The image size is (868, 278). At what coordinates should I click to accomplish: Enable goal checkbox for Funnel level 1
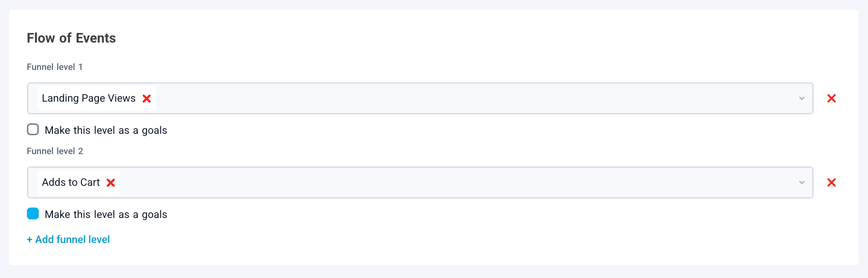pyautogui.click(x=33, y=130)
